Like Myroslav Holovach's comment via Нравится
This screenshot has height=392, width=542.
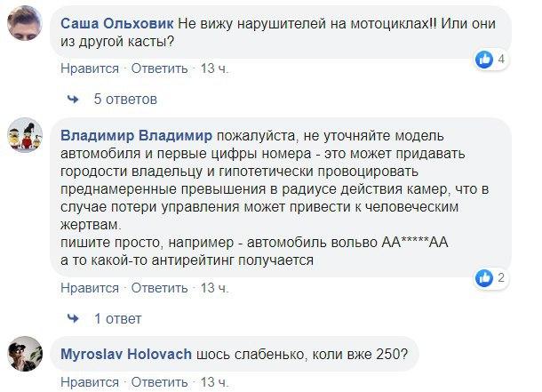(89, 383)
